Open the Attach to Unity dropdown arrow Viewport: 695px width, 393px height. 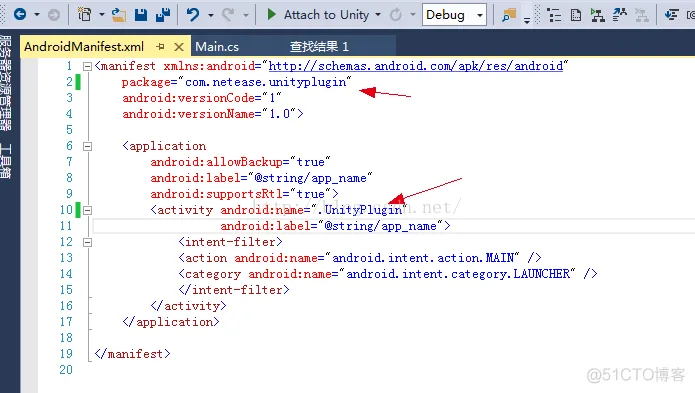point(378,15)
